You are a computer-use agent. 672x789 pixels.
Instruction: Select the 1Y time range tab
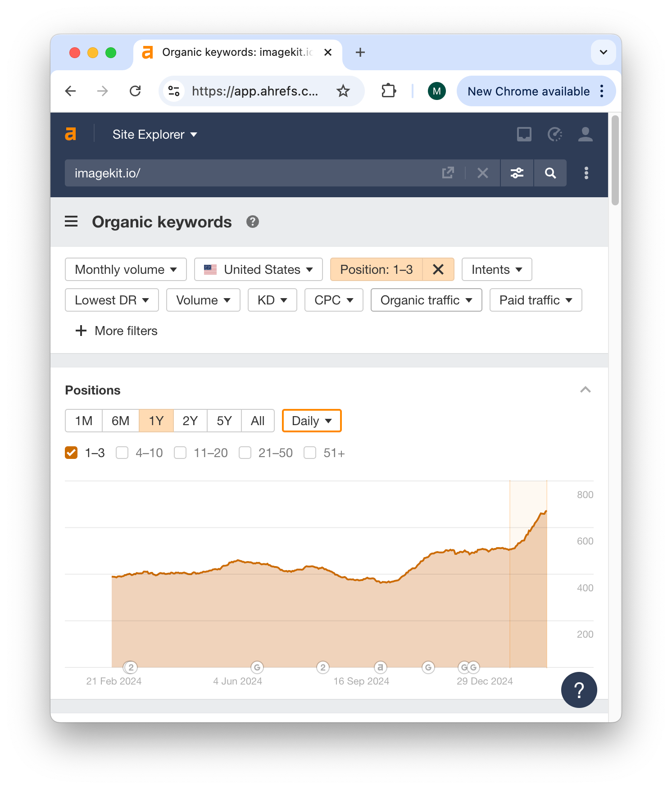pyautogui.click(x=156, y=421)
